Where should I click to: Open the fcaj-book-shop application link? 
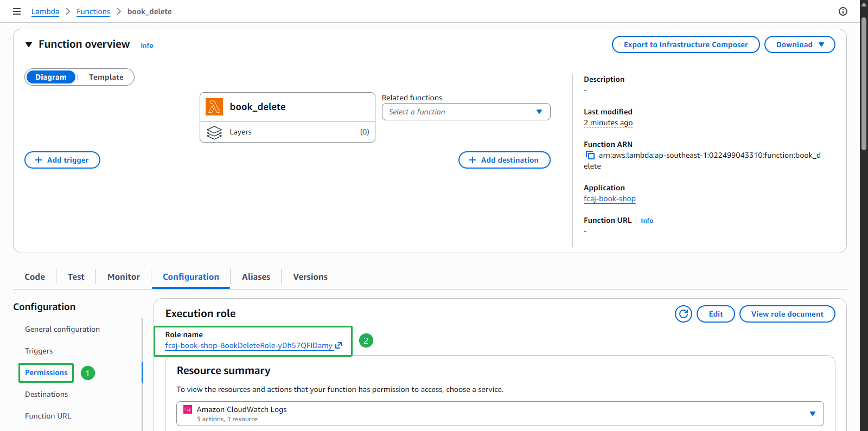coord(610,198)
